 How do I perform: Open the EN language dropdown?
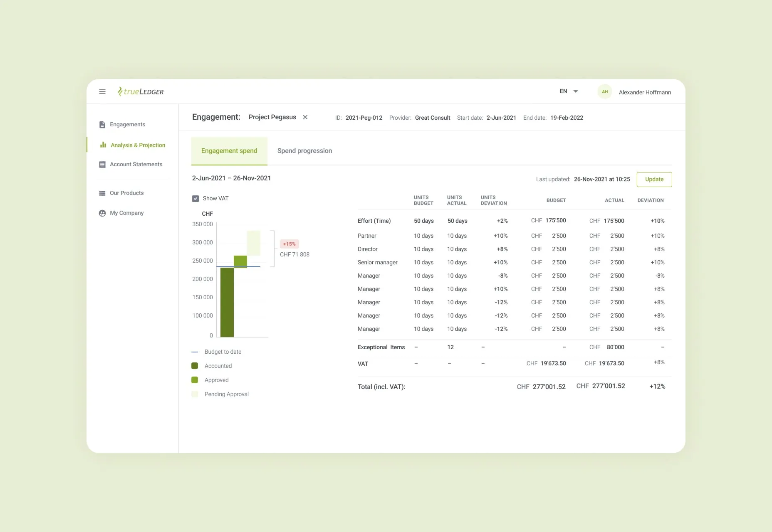pyautogui.click(x=569, y=91)
